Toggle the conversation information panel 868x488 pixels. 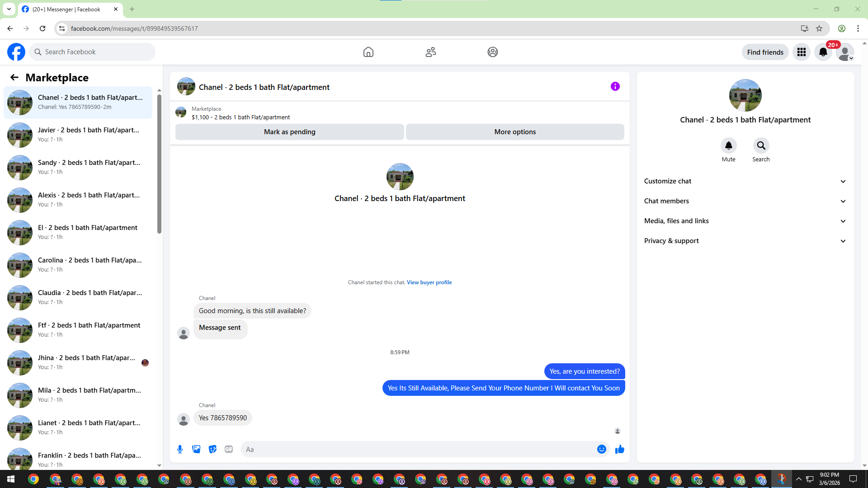point(615,86)
